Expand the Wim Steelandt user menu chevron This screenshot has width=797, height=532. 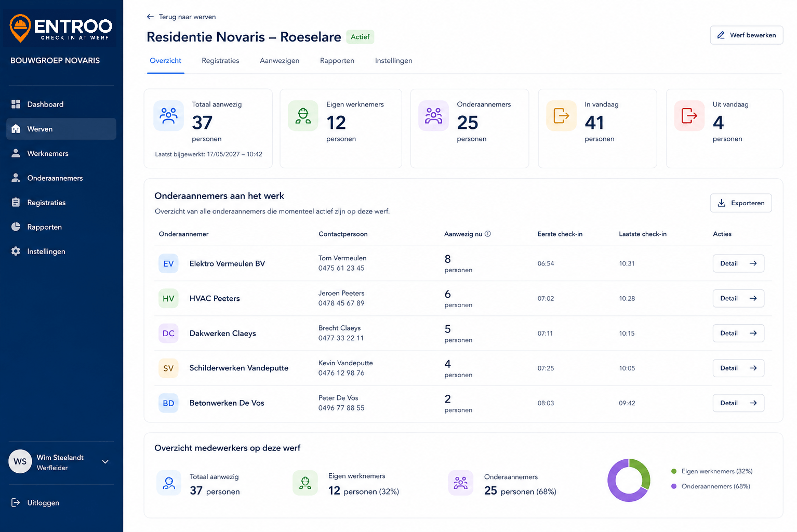point(105,462)
